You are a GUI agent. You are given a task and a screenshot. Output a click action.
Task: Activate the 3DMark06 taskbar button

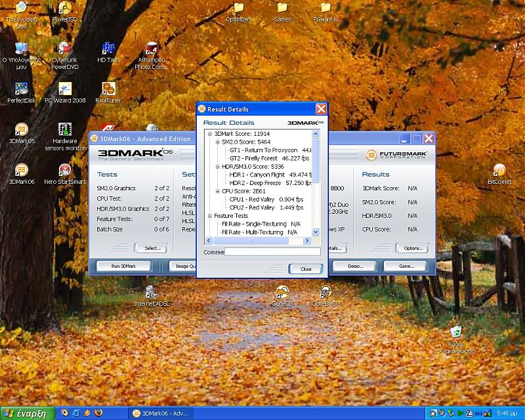point(160,413)
